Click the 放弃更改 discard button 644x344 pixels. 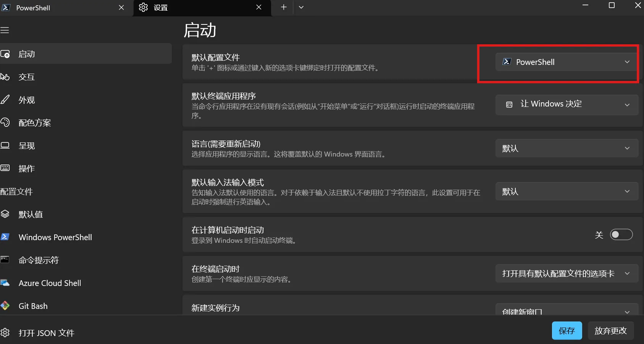610,331
